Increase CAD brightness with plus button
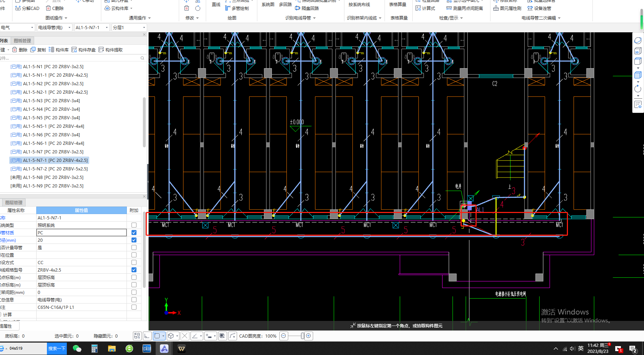The height and width of the screenshot is (355, 644). [x=308, y=336]
